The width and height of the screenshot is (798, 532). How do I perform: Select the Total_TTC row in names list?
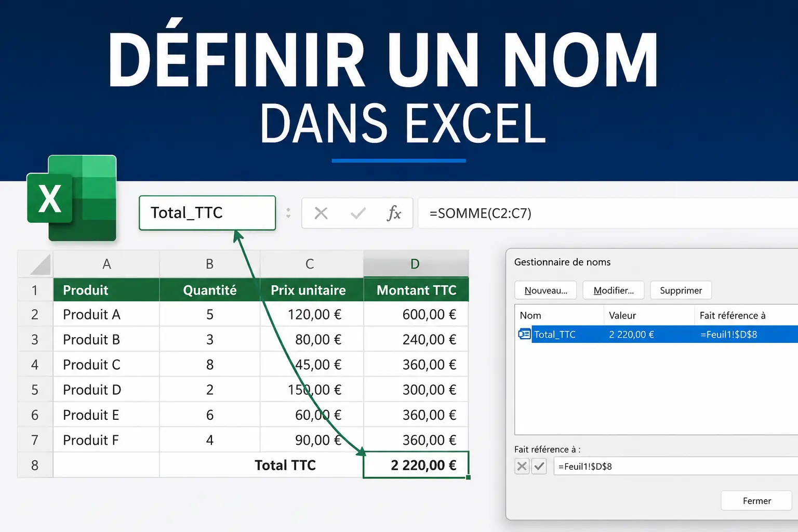657,334
